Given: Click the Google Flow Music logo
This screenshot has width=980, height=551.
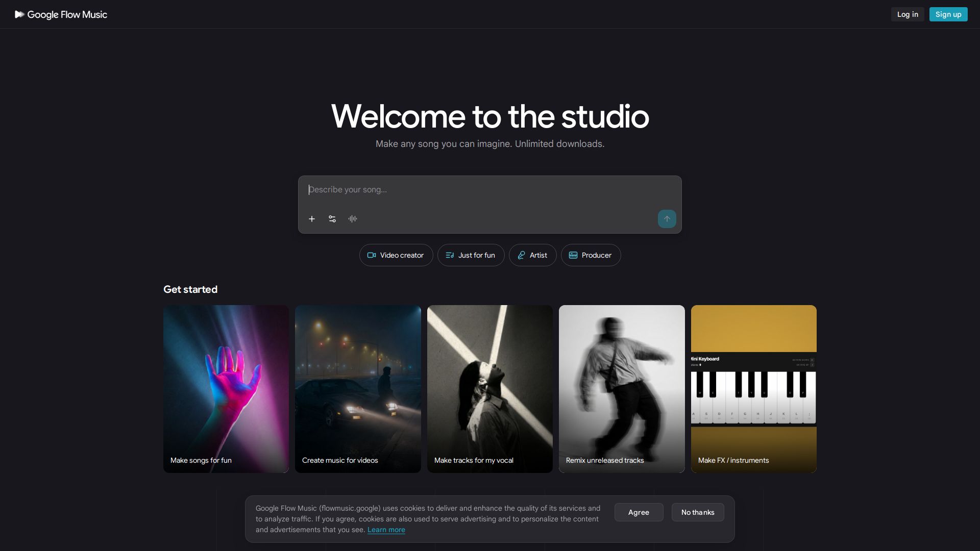Looking at the screenshot, I should click(x=61, y=14).
